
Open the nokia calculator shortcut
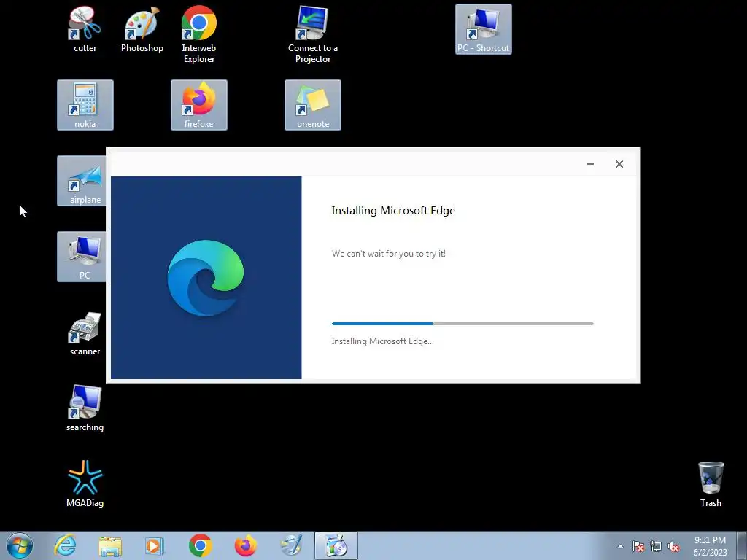click(x=85, y=105)
